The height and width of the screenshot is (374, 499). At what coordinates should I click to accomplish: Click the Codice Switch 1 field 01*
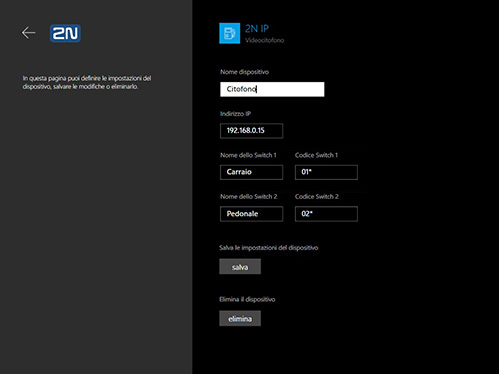326,172
